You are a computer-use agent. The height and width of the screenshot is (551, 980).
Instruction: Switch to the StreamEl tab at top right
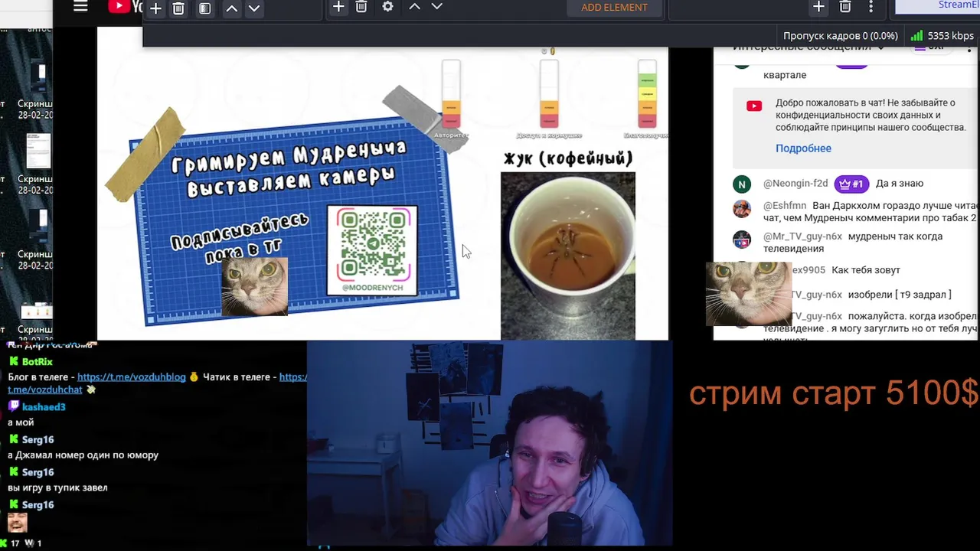tap(937, 6)
